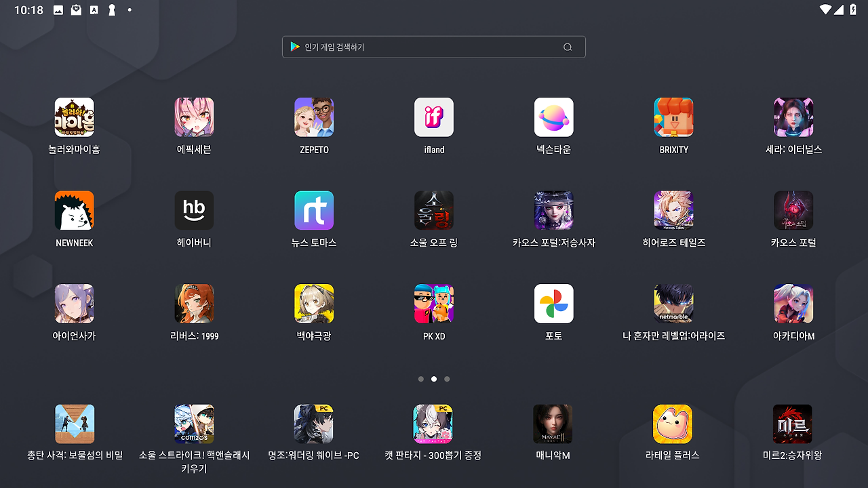Launch the 미르2:승자위왕 game icon
The image size is (868, 488).
coord(792,424)
